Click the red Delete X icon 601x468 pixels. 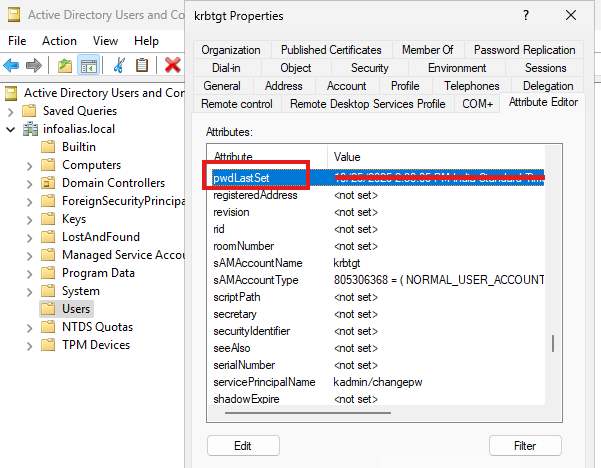(172, 65)
